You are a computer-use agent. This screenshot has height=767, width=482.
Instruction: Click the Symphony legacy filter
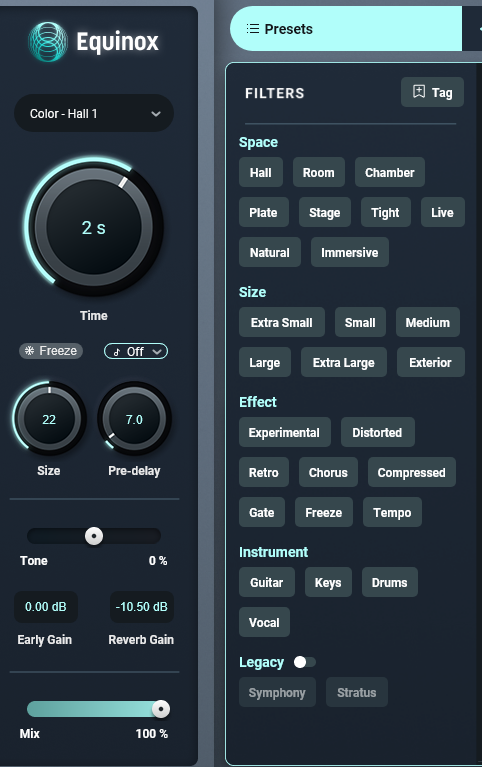tap(277, 692)
